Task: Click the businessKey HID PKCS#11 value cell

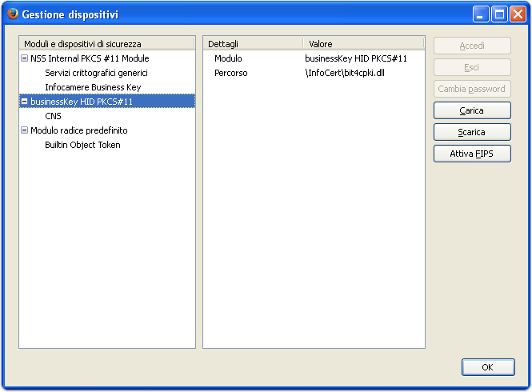Action: 356,58
